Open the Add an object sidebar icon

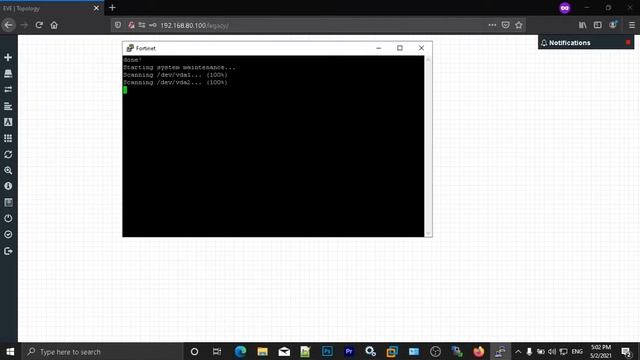tap(8, 58)
